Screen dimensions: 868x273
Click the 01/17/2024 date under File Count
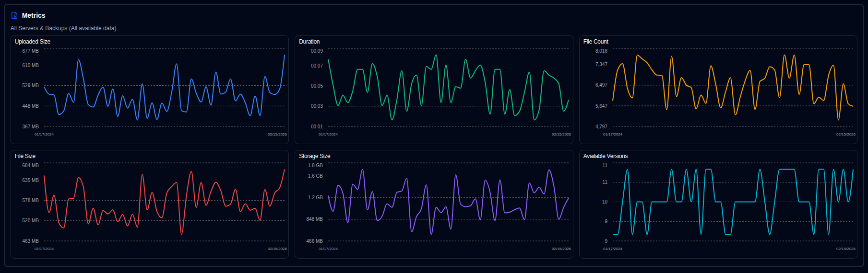(x=613, y=135)
